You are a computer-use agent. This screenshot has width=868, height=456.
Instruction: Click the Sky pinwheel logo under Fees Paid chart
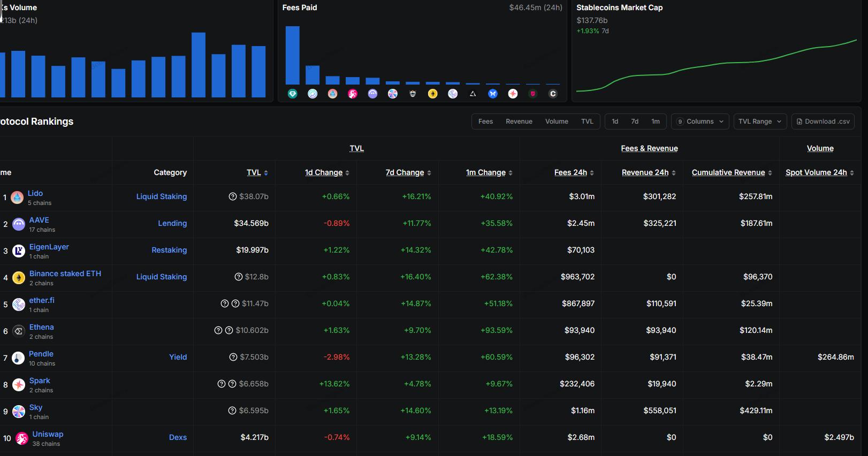393,94
